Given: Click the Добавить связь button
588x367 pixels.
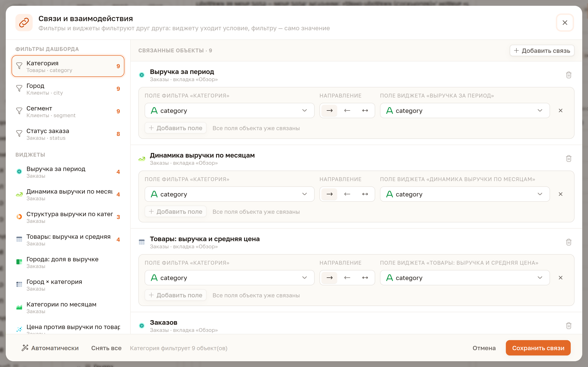Looking at the screenshot, I should [542, 50].
